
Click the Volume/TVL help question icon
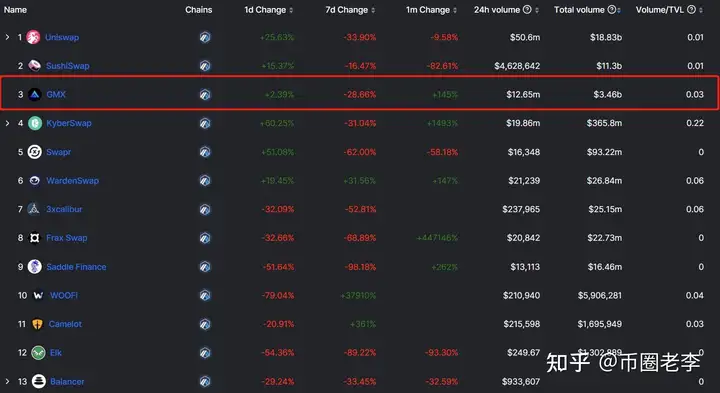691,10
